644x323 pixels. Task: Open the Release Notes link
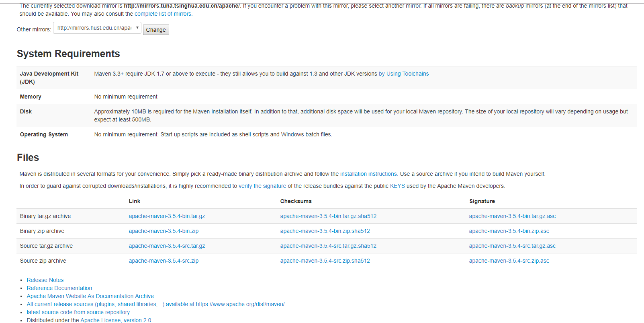tap(45, 280)
